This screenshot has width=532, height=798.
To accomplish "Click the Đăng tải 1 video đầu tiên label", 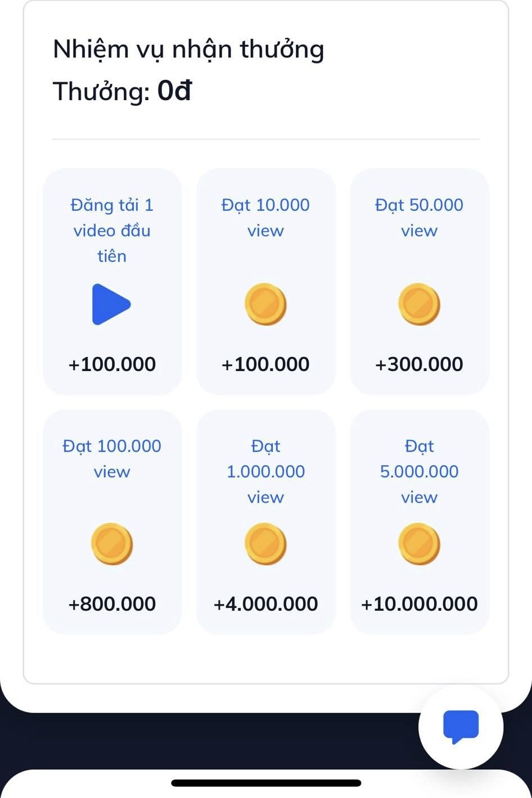I will pos(112,231).
